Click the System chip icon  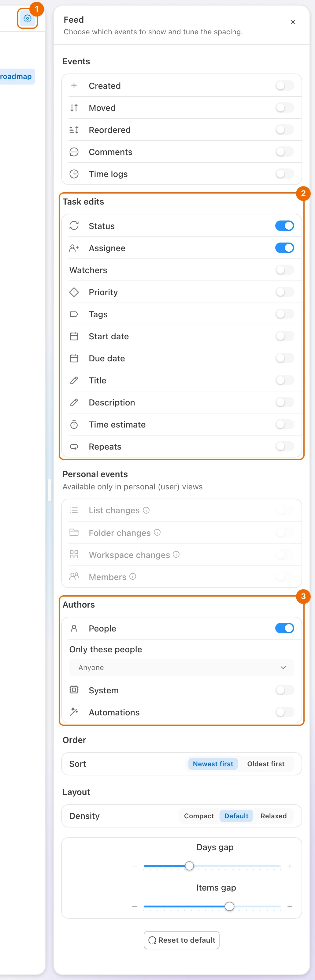pyautogui.click(x=74, y=690)
